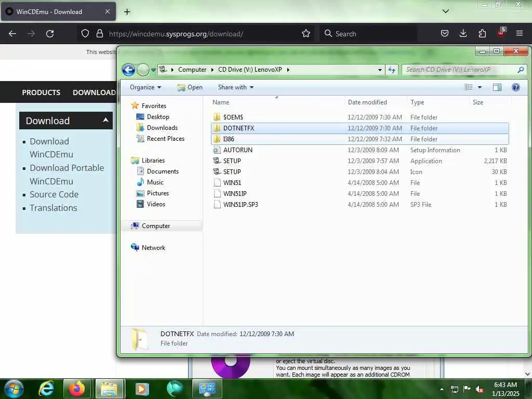
Task: Open Pocket save icon in Firefox
Action: coord(445,34)
